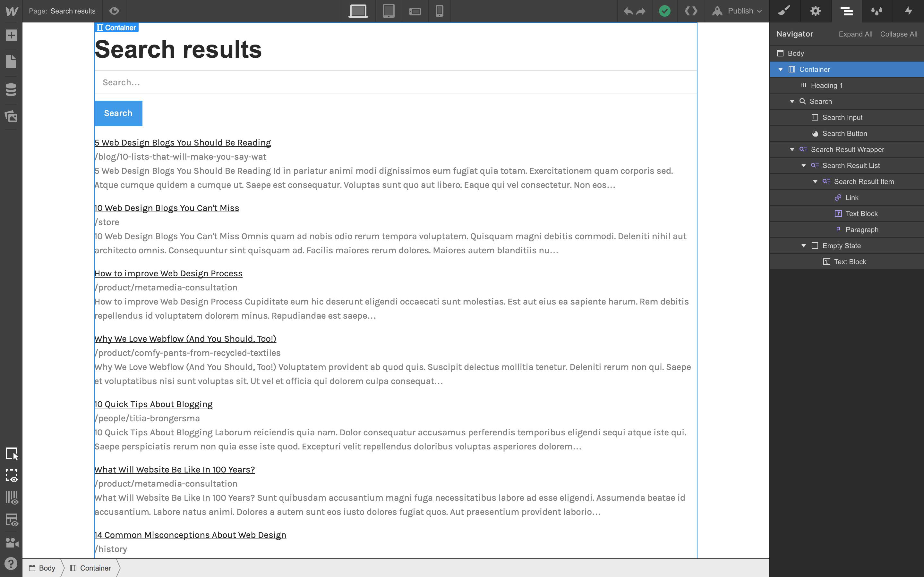Click the '5 Web Design Blogs' result link
The height and width of the screenshot is (577, 924).
click(183, 142)
